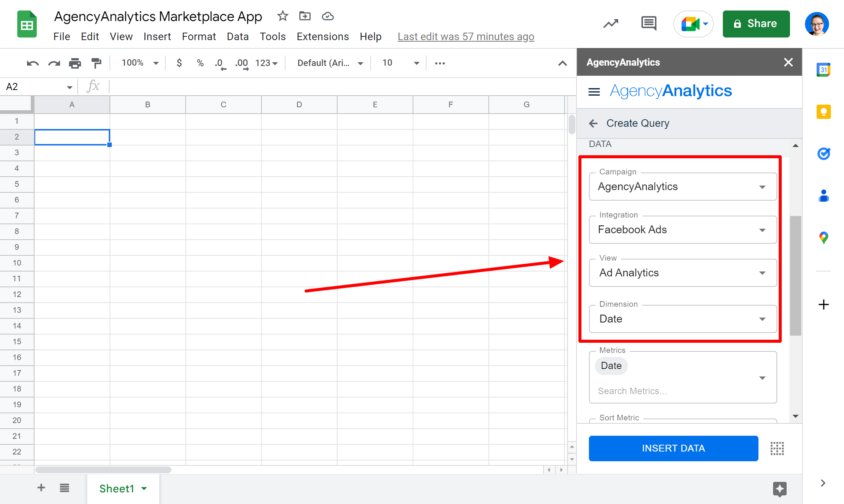Expand the View dropdown for Ad Analytics
The image size is (844, 504).
pos(762,273)
